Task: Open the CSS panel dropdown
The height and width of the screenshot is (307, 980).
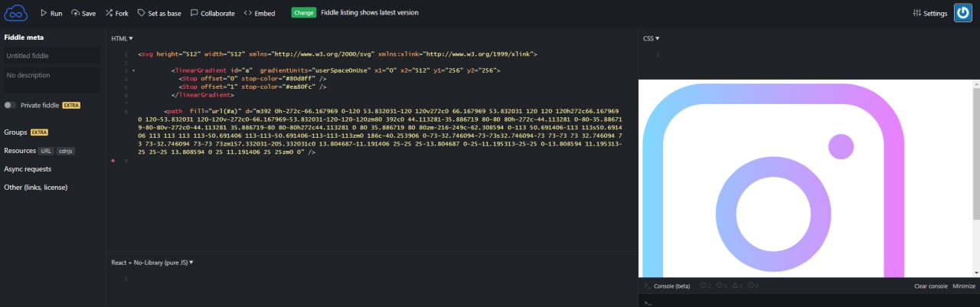Action: point(651,38)
